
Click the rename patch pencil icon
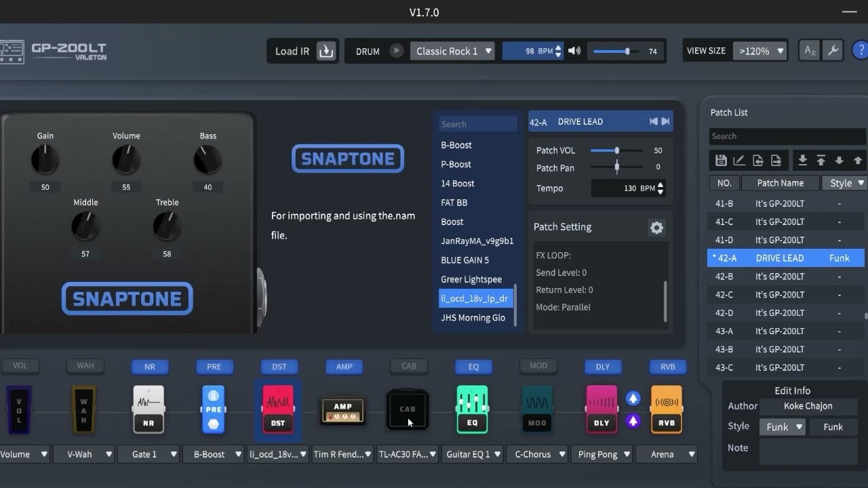739,161
